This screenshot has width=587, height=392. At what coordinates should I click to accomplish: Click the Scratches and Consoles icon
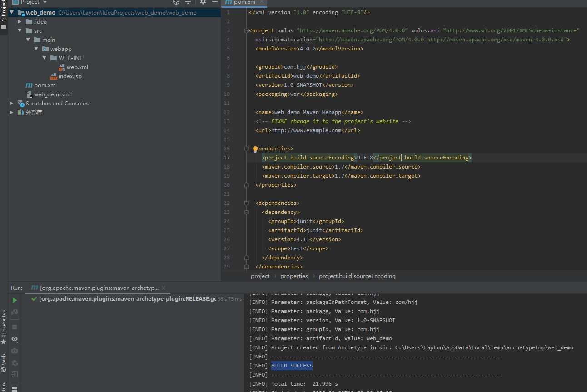21,104
